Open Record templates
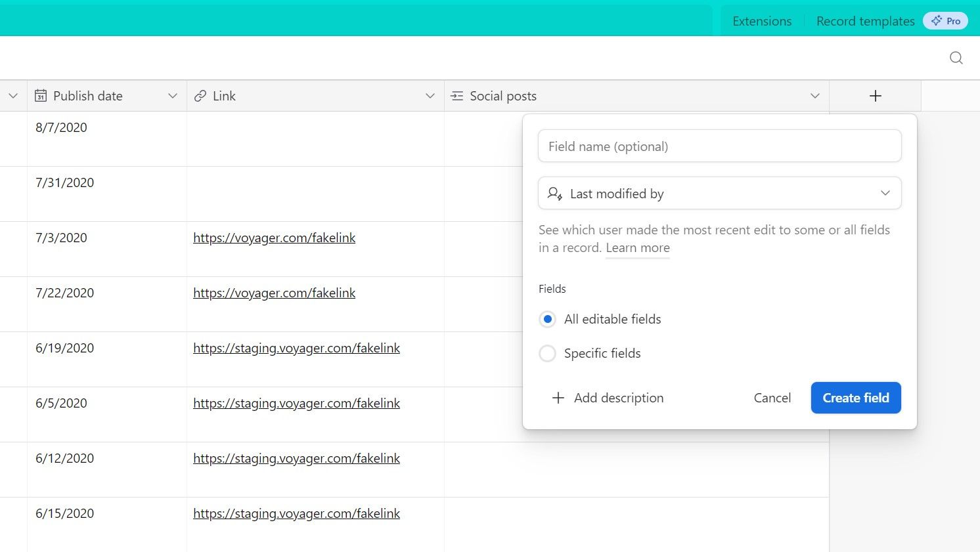This screenshot has height=552, width=980. pos(865,20)
